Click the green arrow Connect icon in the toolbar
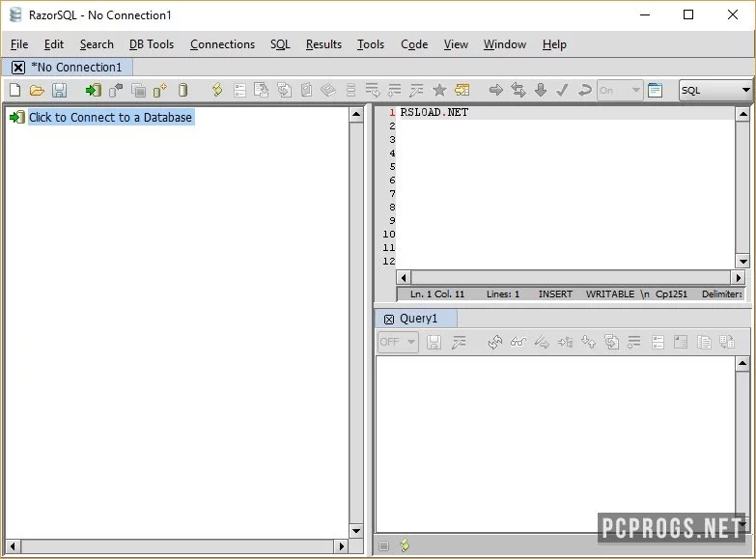This screenshot has height=559, width=756. (93, 90)
